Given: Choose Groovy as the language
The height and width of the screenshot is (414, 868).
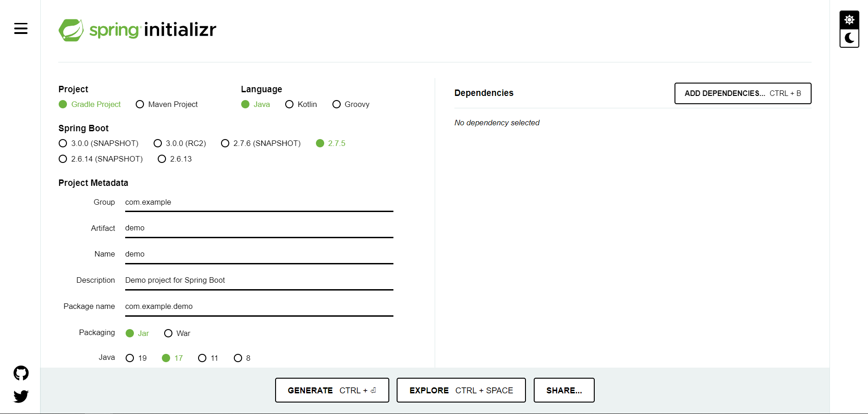Looking at the screenshot, I should [x=351, y=104].
